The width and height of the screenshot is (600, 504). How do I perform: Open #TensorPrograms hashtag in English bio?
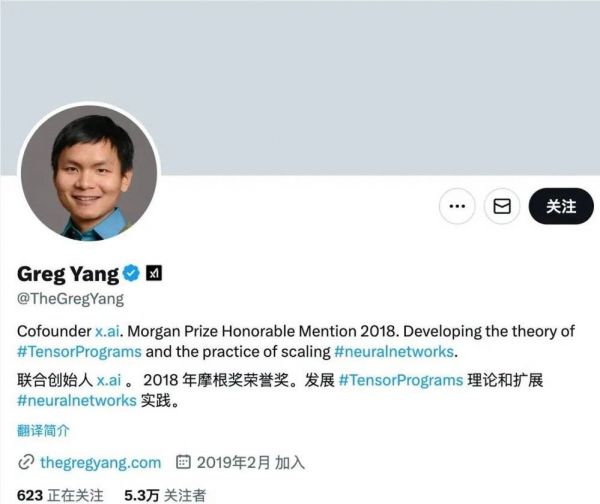(79, 351)
